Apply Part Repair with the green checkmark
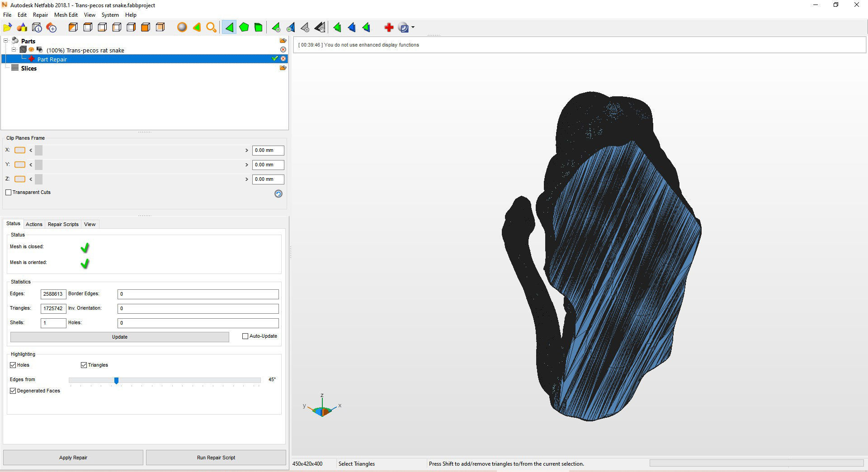This screenshot has height=472, width=868. tap(274, 59)
